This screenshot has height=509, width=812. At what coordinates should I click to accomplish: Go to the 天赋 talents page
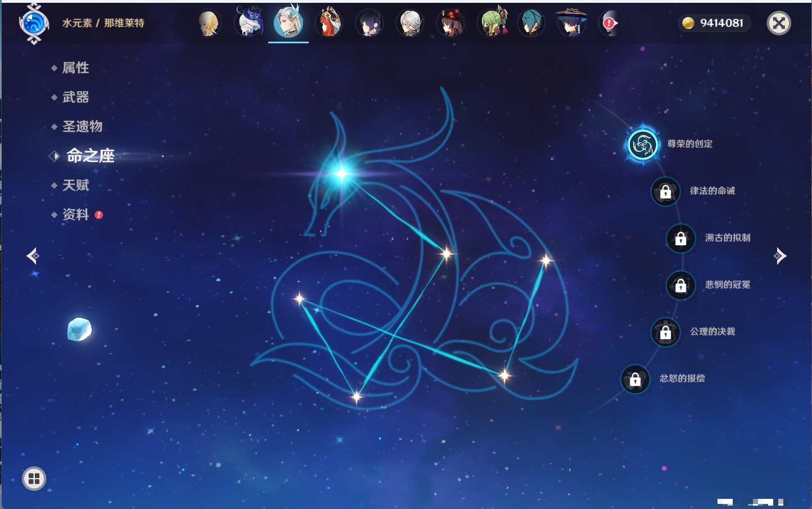(75, 185)
